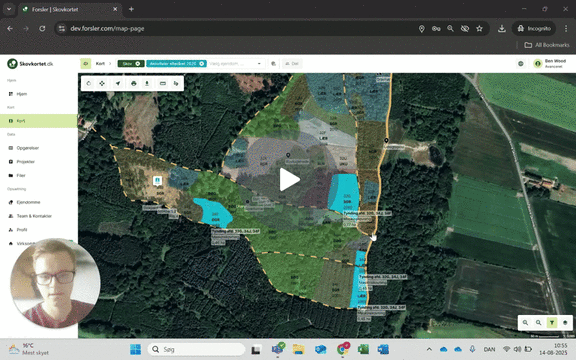This screenshot has width=576, height=360.
Task: Click the zoom out magnifier on the map
Action: (x=538, y=323)
